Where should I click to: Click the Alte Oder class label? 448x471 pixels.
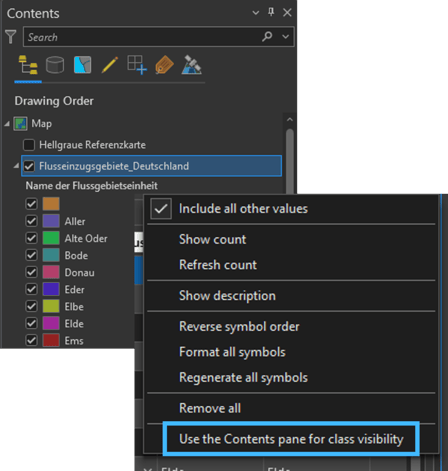click(86, 238)
